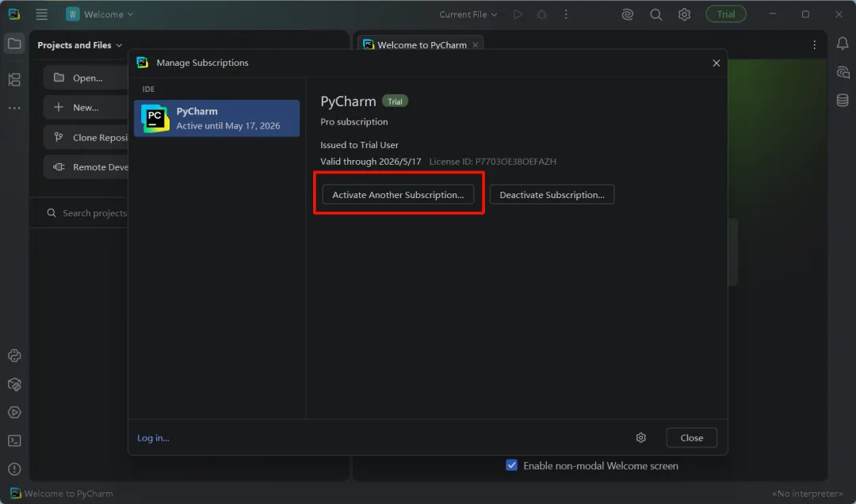Click the New... button
Viewport: 856px width, 504px height.
[86, 108]
